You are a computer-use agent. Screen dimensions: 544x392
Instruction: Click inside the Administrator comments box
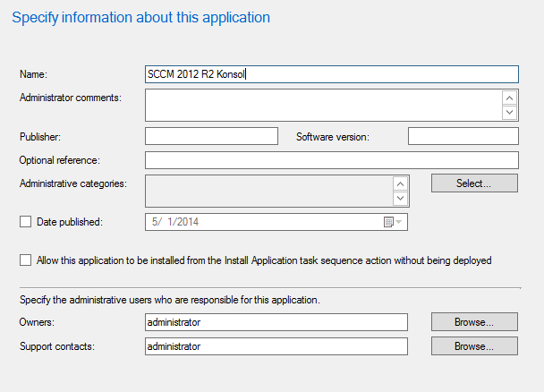click(322, 105)
